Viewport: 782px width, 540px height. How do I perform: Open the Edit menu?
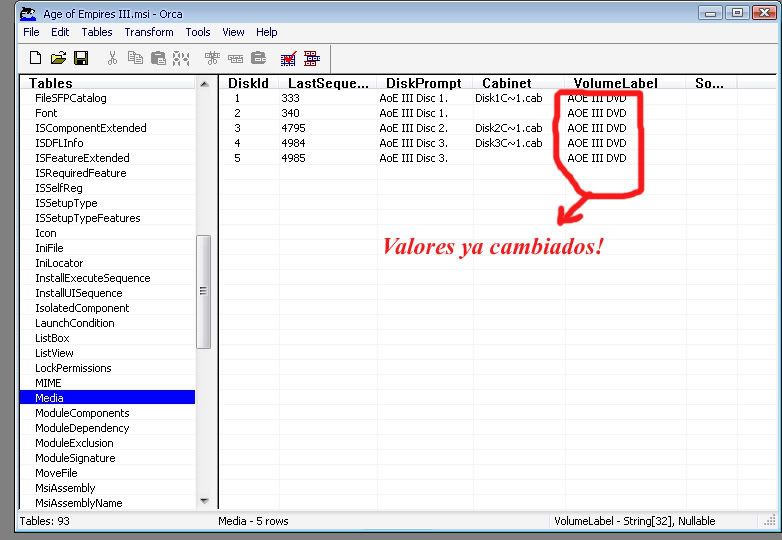coord(60,32)
